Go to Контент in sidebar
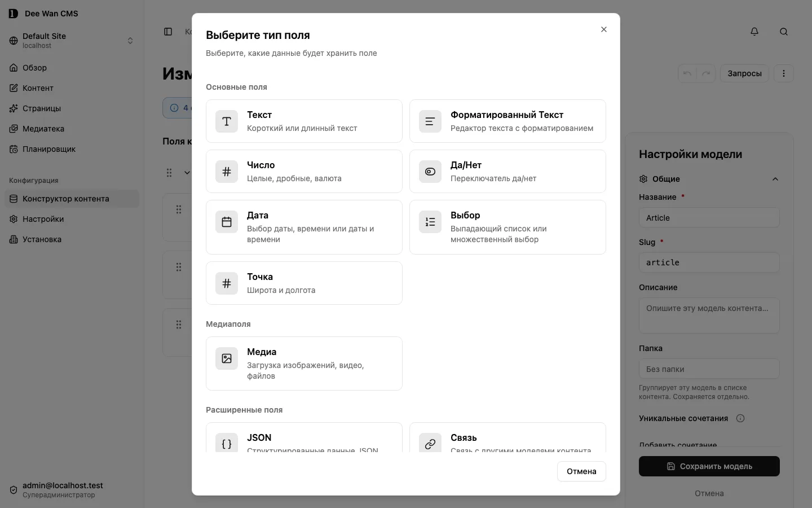Image resolution: width=812 pixels, height=508 pixels. pyautogui.click(x=72, y=88)
